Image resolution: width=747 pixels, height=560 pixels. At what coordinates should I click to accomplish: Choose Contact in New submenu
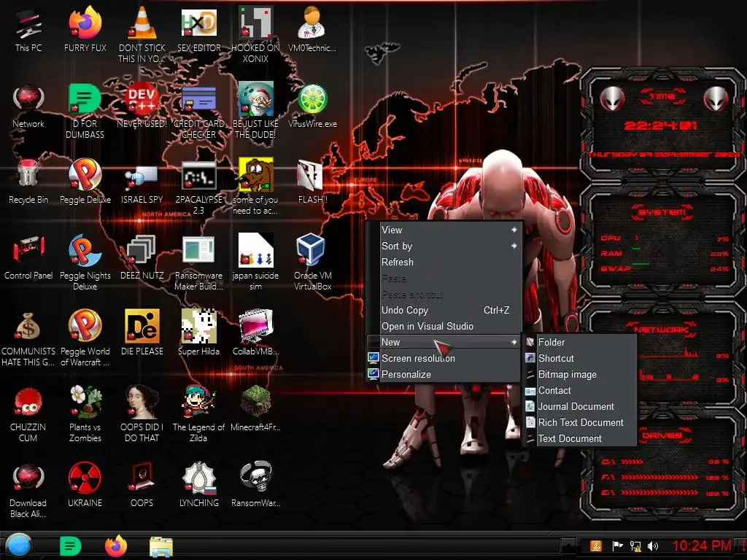[x=580, y=391]
